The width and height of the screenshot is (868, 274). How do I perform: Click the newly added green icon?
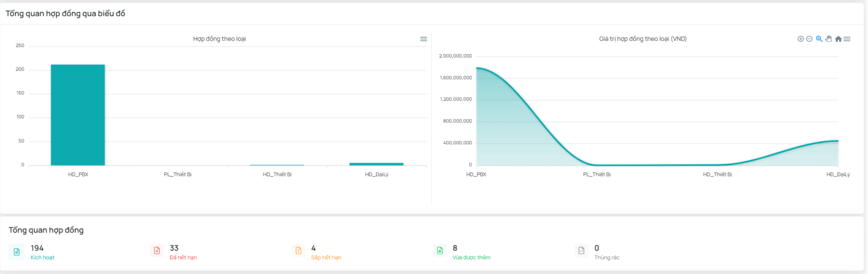coord(440,251)
